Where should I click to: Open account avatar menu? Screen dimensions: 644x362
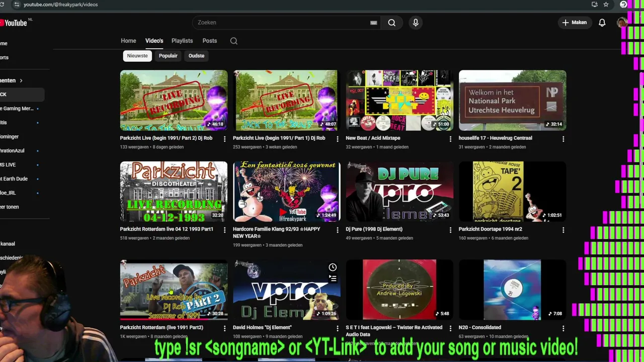622,23
